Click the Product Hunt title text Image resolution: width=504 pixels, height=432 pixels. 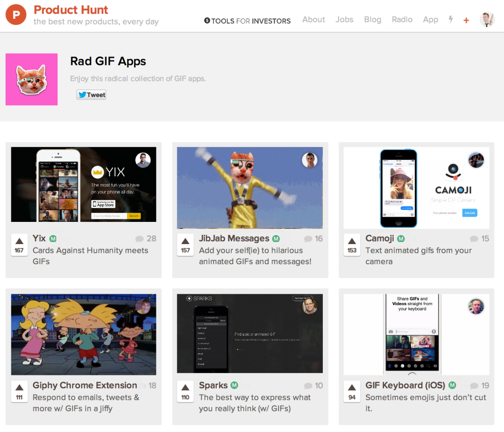tap(71, 10)
